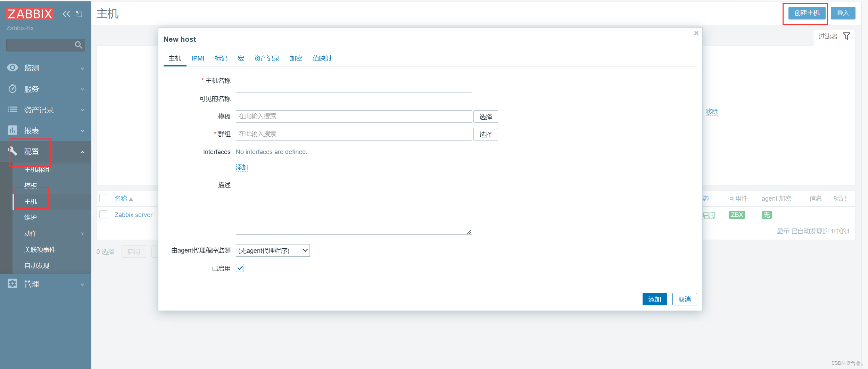
Task: Check the Zabbix server row checkbox
Action: click(x=103, y=214)
